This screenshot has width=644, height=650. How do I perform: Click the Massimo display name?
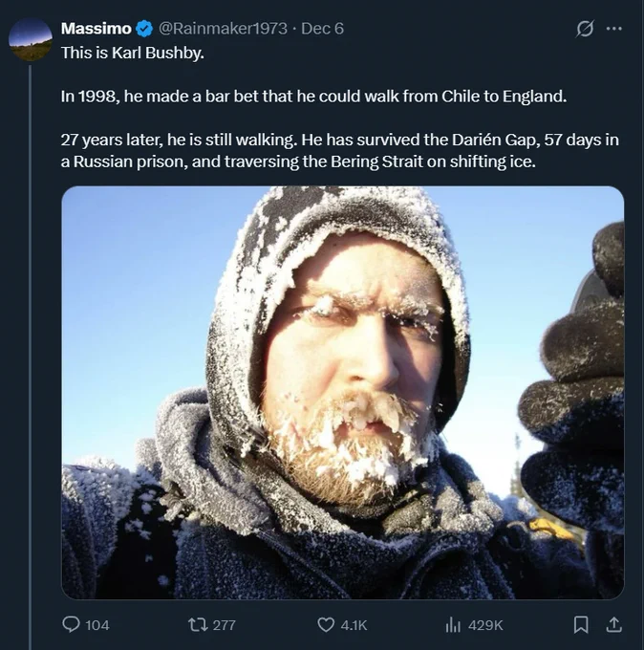pos(96,29)
